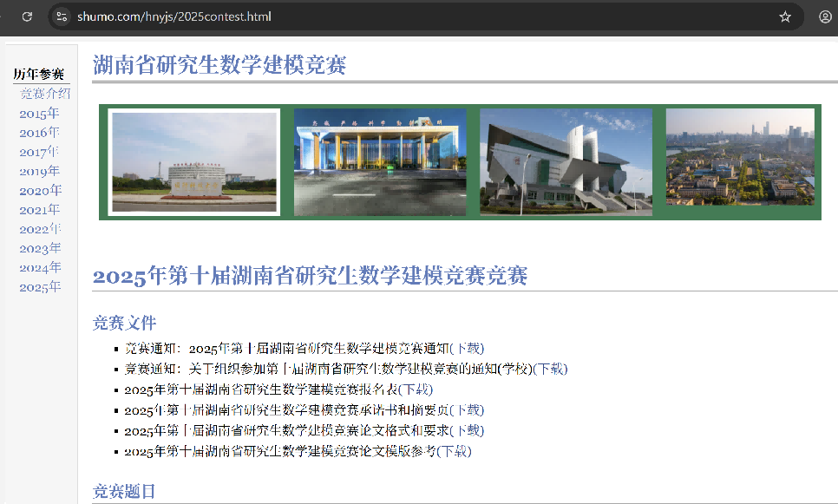Download the 论文格式和要求 file

coord(467,430)
